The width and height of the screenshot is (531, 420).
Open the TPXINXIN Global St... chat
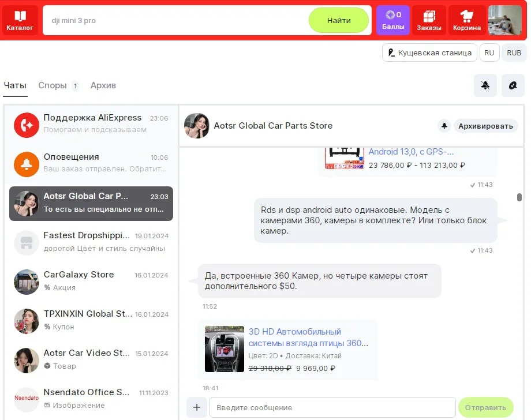91,321
